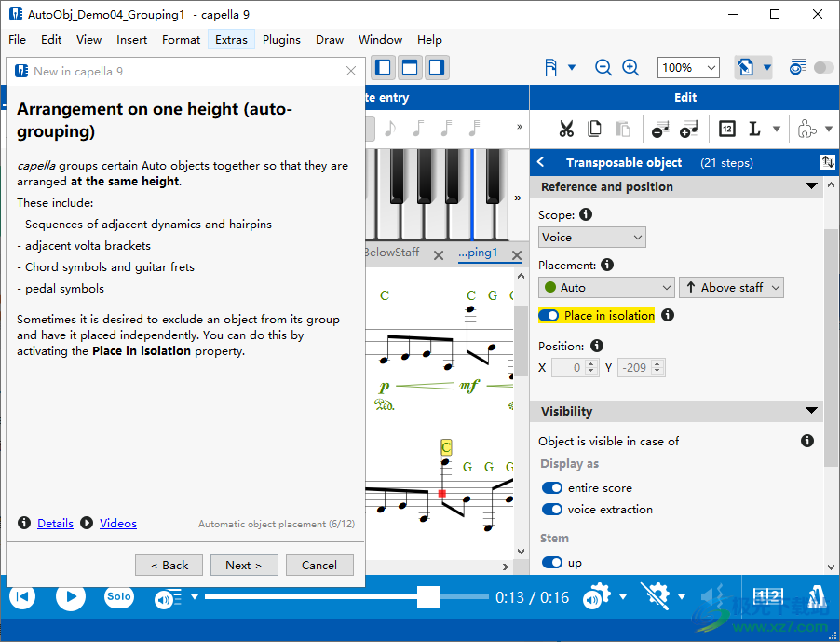Click the Next button in dialog
The image size is (840, 642).
pyautogui.click(x=243, y=565)
